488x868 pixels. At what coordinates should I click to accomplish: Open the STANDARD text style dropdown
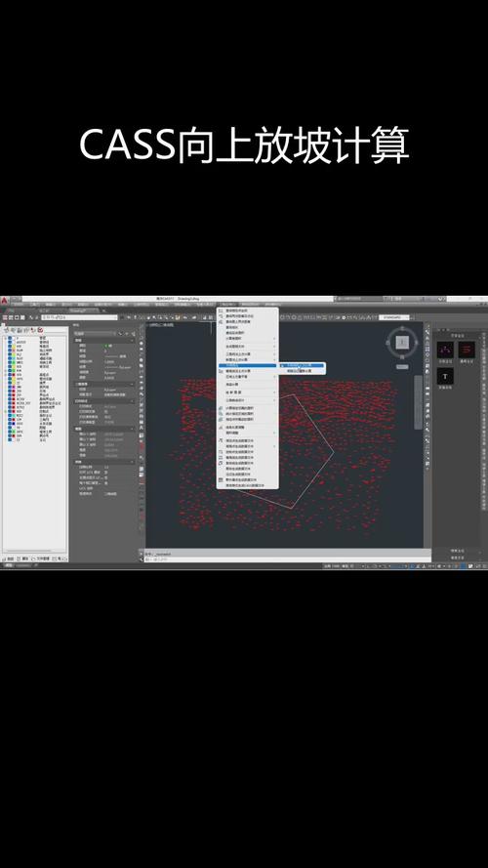coord(394,317)
